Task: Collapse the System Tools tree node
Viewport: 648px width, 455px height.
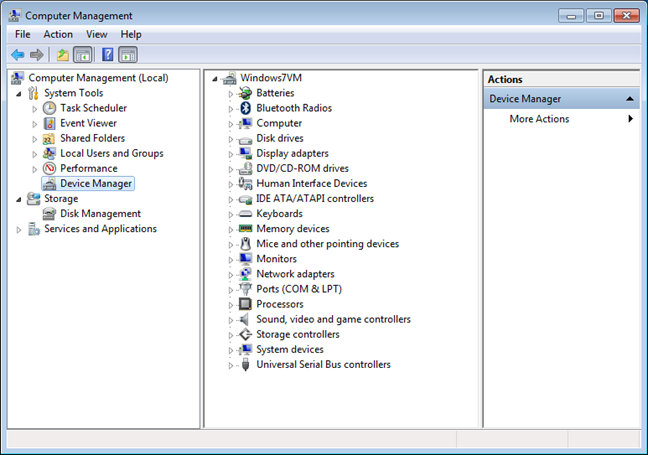Action: tap(19, 93)
